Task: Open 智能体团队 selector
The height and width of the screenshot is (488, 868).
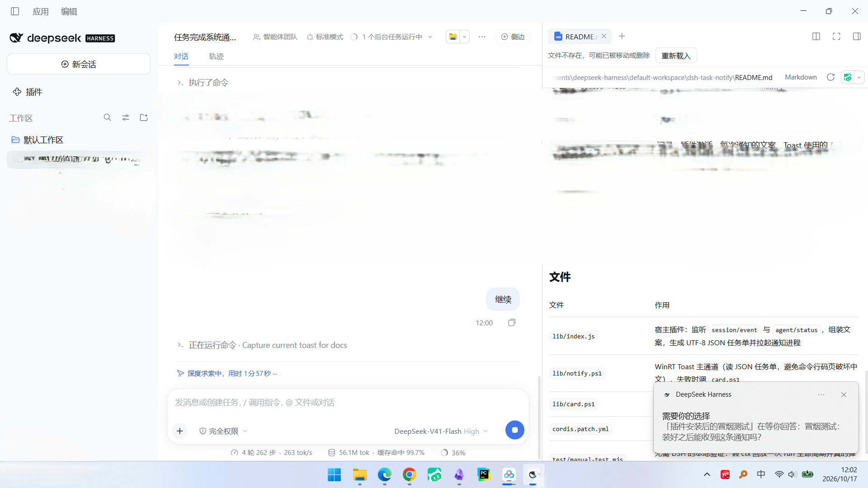Action: pyautogui.click(x=275, y=37)
